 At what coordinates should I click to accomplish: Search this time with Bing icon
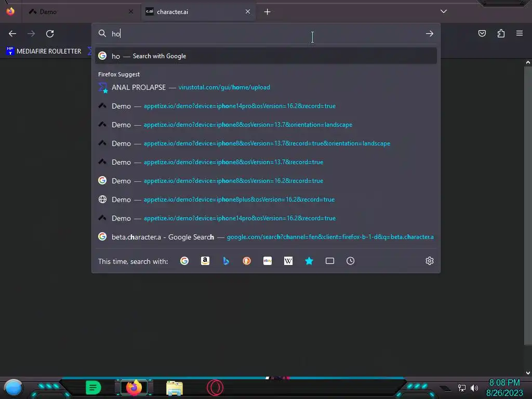[x=226, y=261]
